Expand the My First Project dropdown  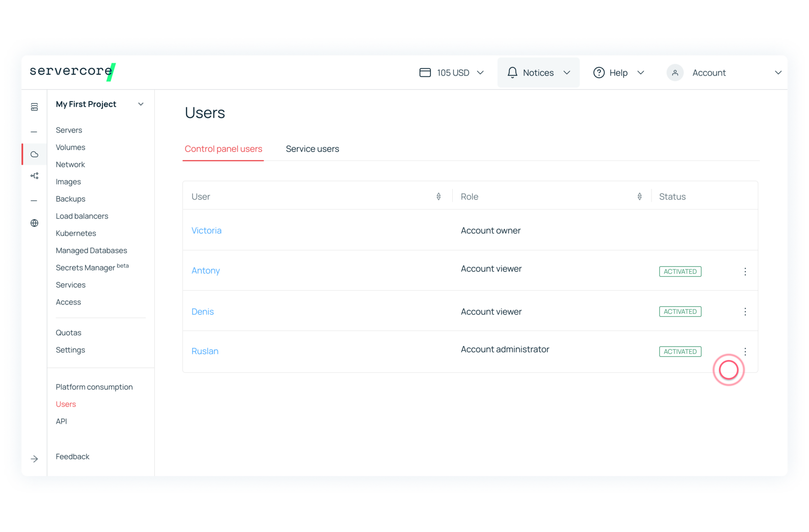coord(141,104)
